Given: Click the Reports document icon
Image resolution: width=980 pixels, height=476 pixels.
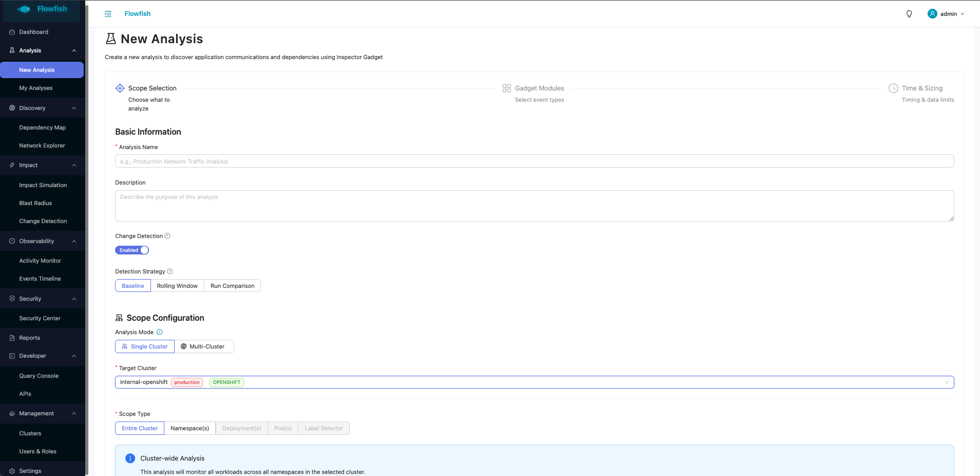Looking at the screenshot, I should coord(12,338).
